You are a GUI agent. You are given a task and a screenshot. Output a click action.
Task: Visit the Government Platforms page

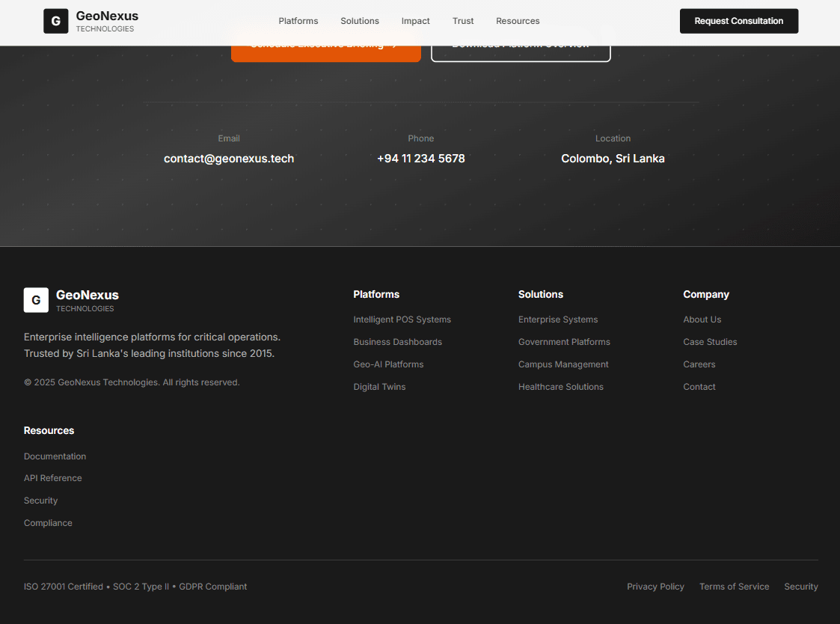point(564,341)
